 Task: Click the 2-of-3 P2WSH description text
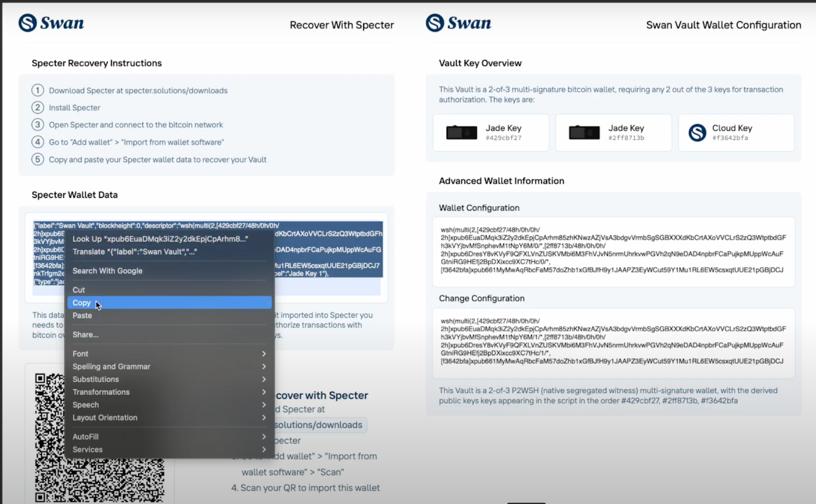(608, 395)
